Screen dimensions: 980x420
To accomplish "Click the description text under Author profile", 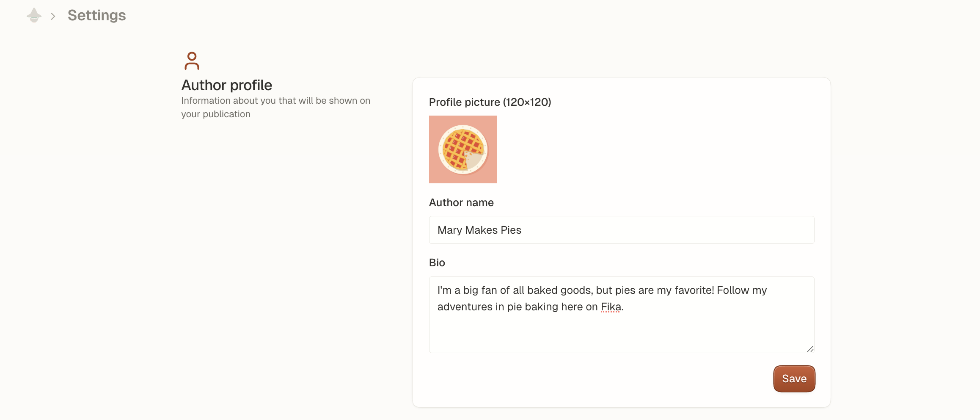I will [x=275, y=107].
